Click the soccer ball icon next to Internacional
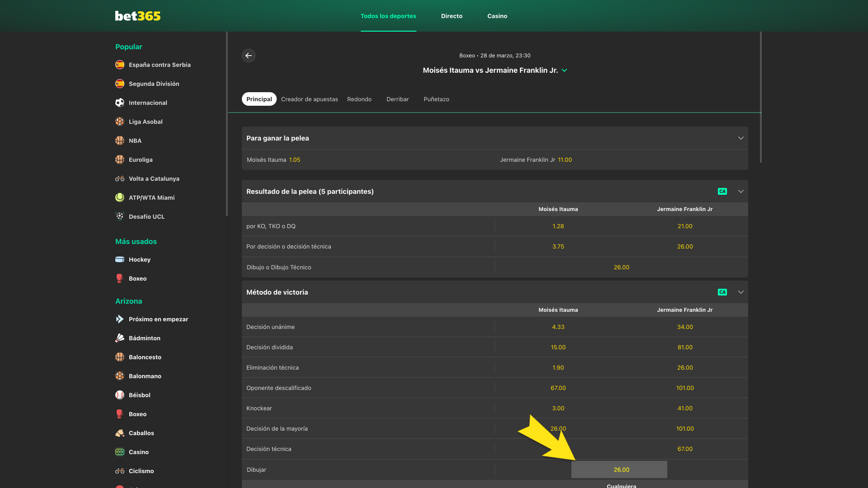The width and height of the screenshot is (868, 488). pyautogui.click(x=120, y=103)
